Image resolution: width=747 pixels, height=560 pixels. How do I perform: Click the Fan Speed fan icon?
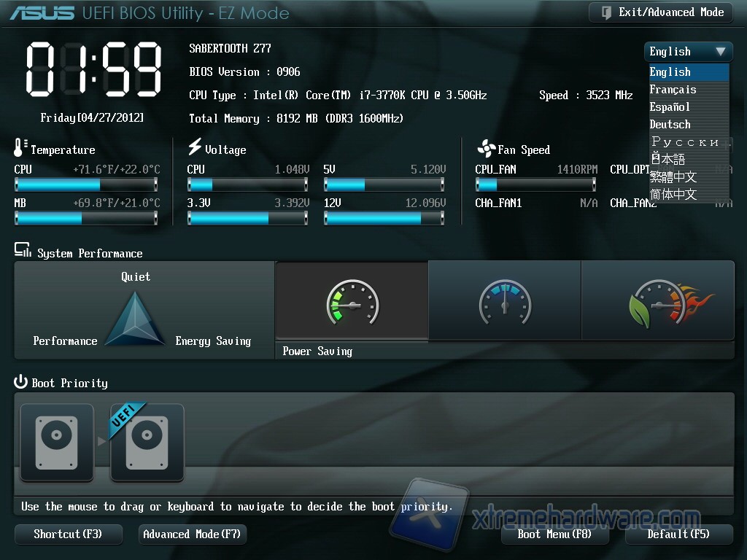point(486,149)
